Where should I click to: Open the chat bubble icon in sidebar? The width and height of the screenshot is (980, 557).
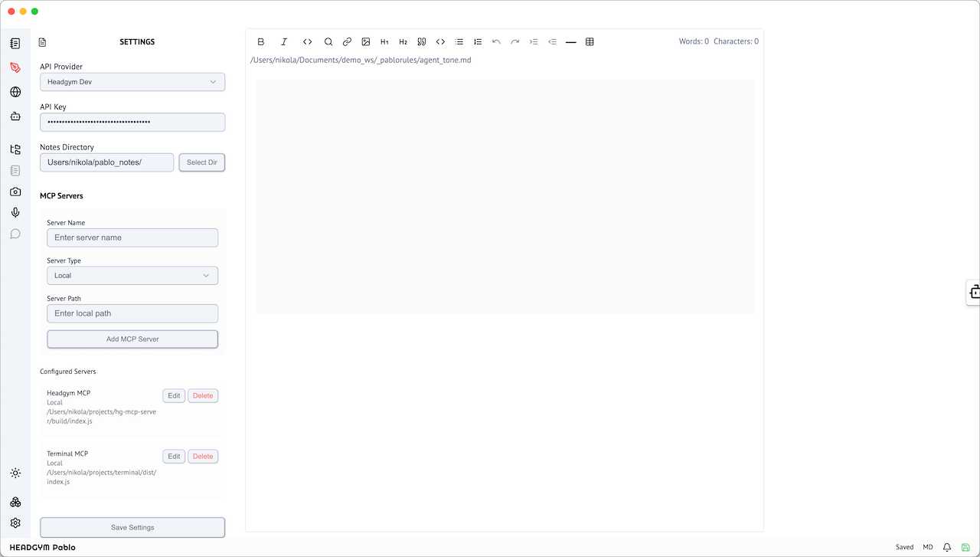(15, 234)
